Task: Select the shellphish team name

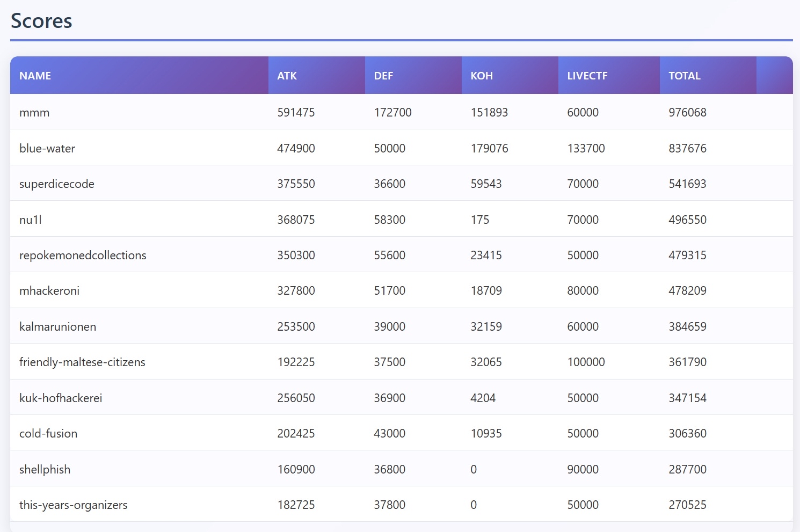Action: [45, 470]
